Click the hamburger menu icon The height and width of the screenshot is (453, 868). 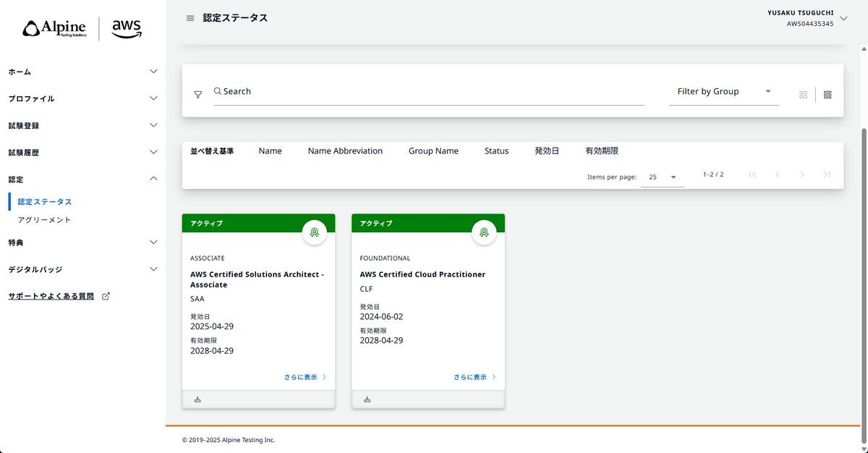(190, 18)
